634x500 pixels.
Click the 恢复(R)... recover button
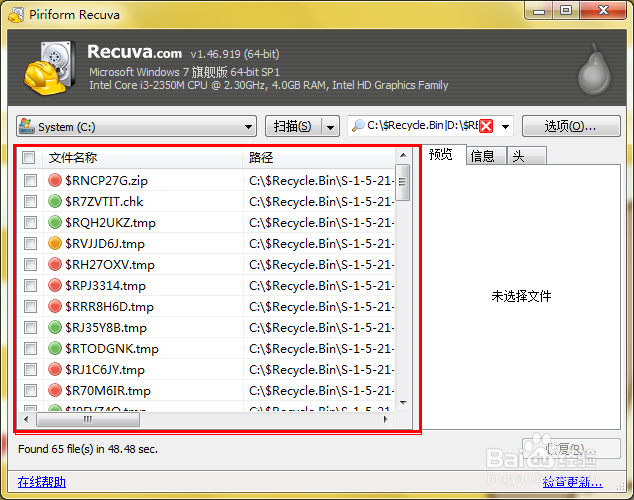pos(571,449)
